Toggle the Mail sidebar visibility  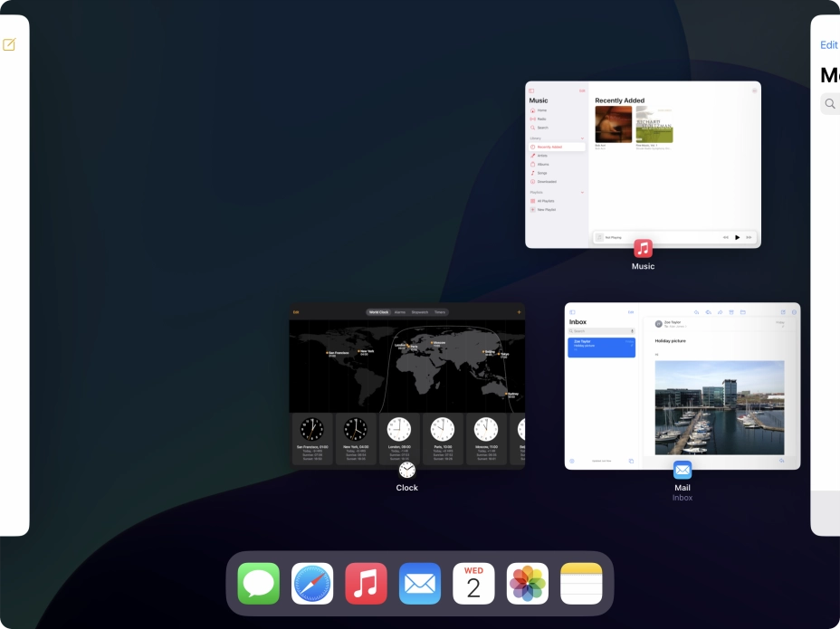coord(572,311)
